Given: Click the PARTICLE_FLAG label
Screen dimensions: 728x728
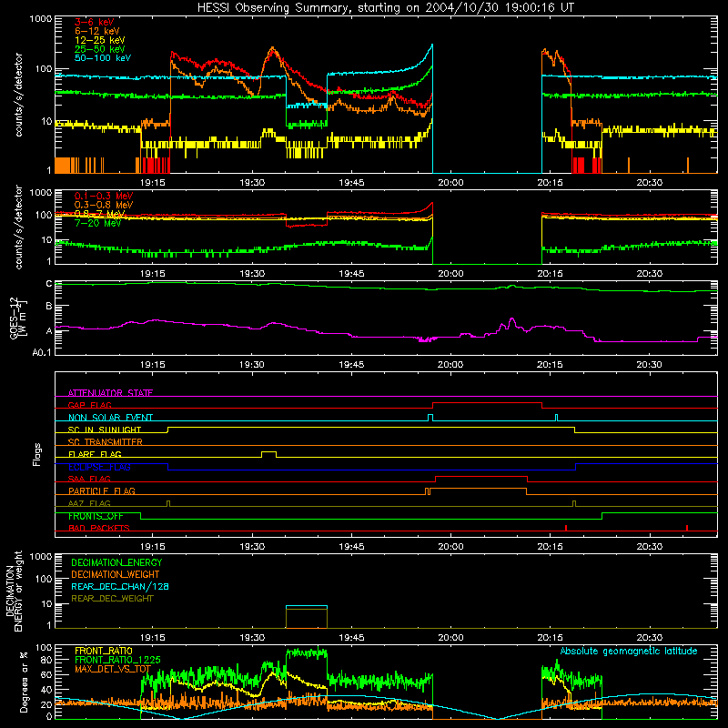Looking at the screenshot, I should (102, 490).
